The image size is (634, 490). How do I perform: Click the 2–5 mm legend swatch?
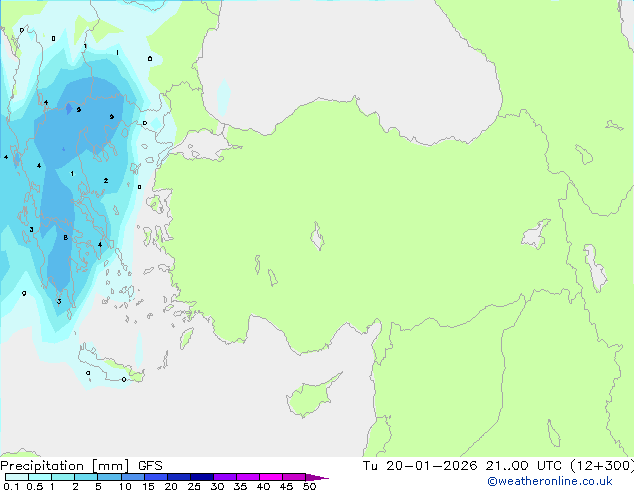pyautogui.click(x=86, y=477)
